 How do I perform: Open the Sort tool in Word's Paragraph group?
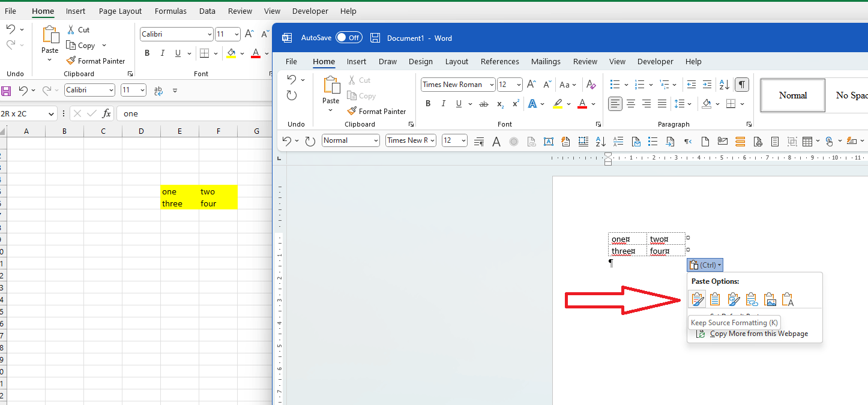point(724,85)
